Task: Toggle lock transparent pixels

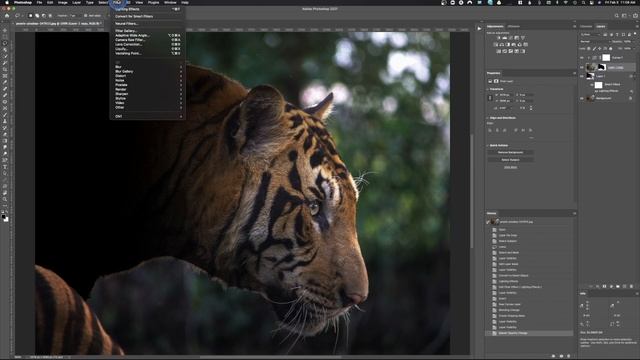Action: tap(589, 49)
